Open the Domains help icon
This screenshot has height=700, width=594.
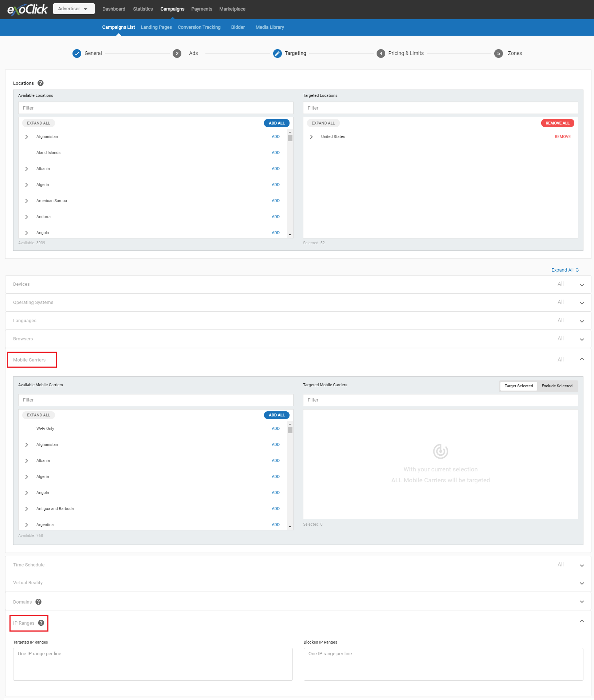39,602
